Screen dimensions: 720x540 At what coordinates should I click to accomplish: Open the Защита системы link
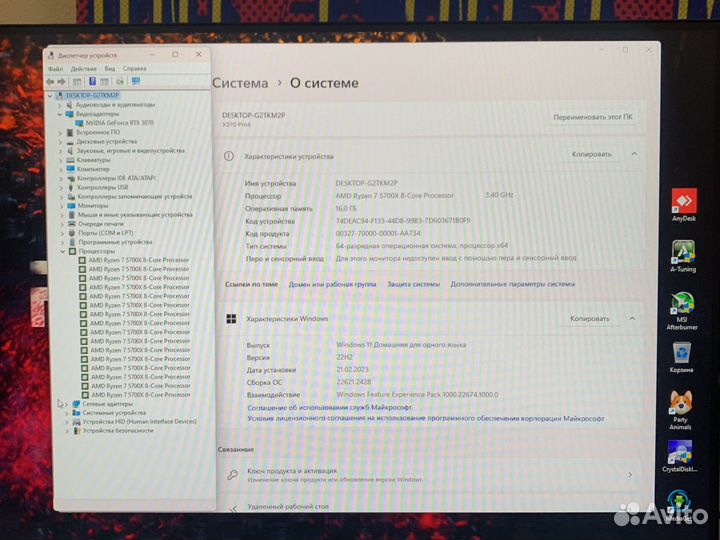[x=413, y=284]
